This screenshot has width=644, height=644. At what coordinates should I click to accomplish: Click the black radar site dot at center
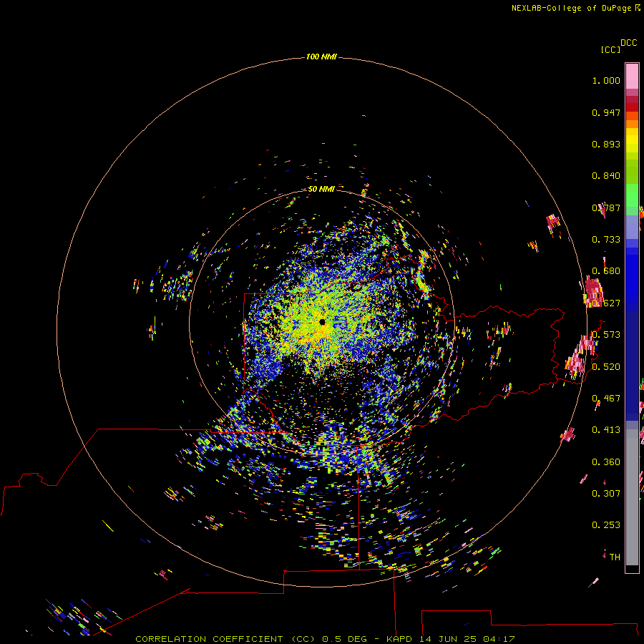click(x=323, y=322)
